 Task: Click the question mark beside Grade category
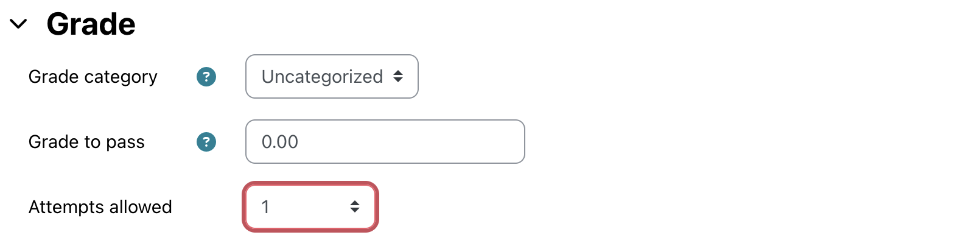[x=206, y=77]
